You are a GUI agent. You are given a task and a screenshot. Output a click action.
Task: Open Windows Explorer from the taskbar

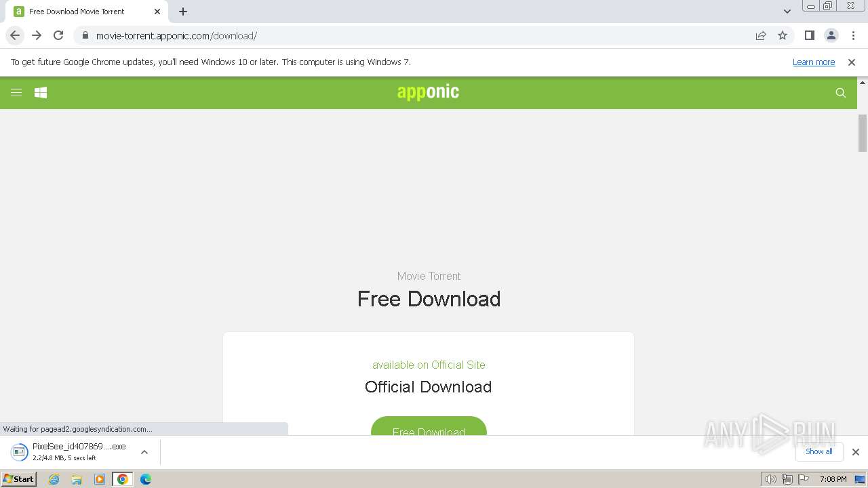pos(77,479)
